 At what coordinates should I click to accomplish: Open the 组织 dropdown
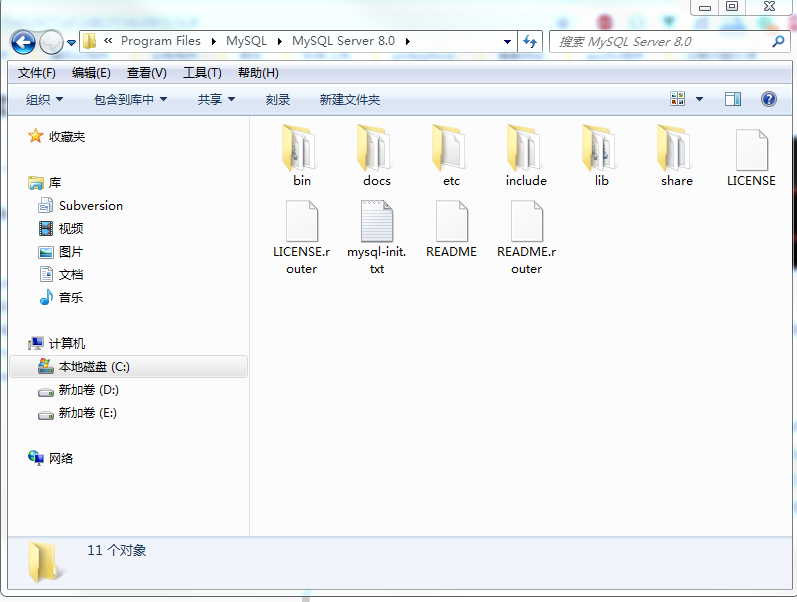[x=44, y=100]
